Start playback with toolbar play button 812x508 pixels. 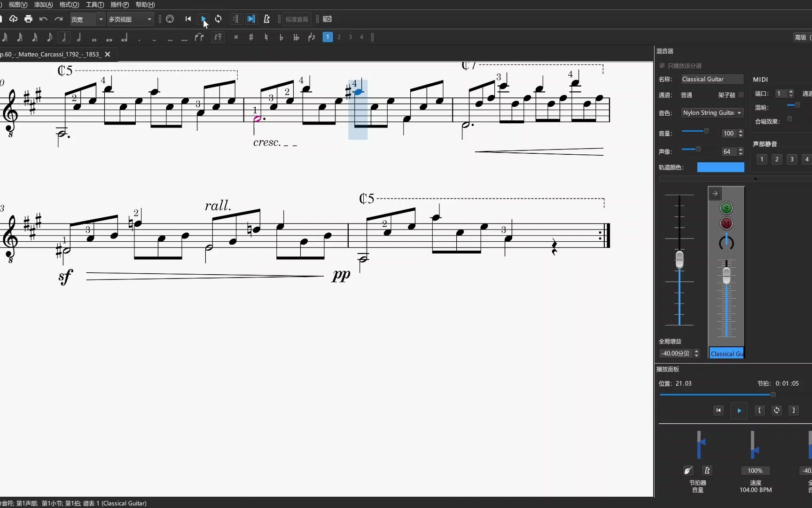click(203, 19)
